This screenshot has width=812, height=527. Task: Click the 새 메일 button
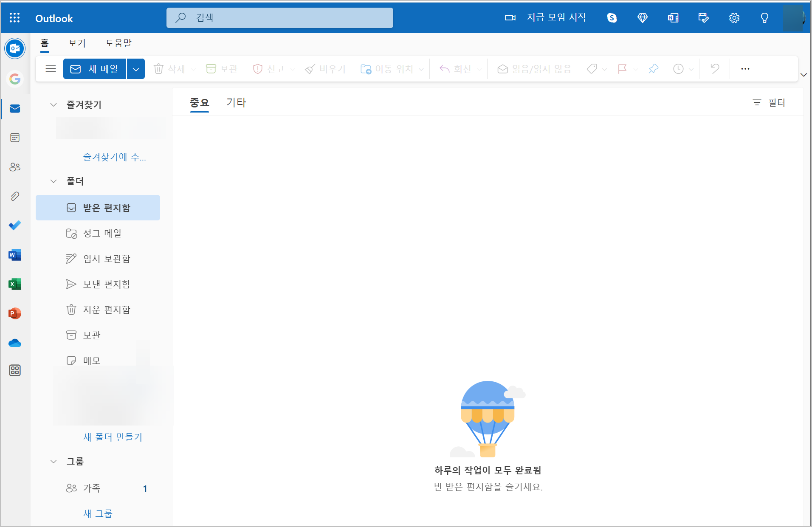(95, 69)
